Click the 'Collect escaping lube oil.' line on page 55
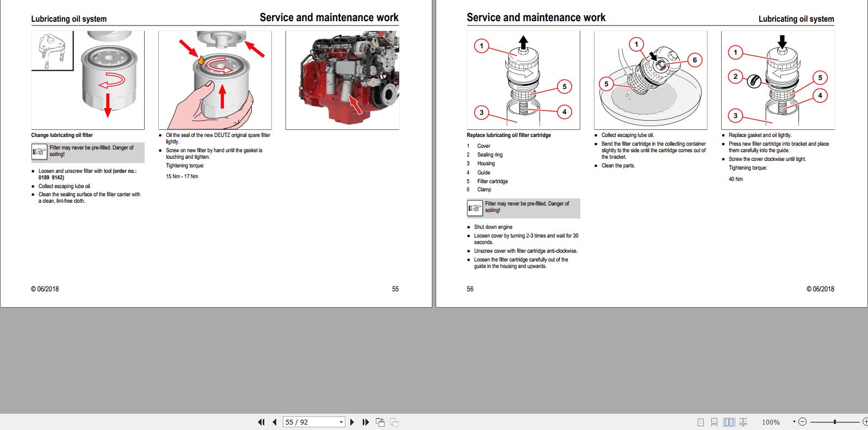Screen dimensions: 868x430 [65, 186]
